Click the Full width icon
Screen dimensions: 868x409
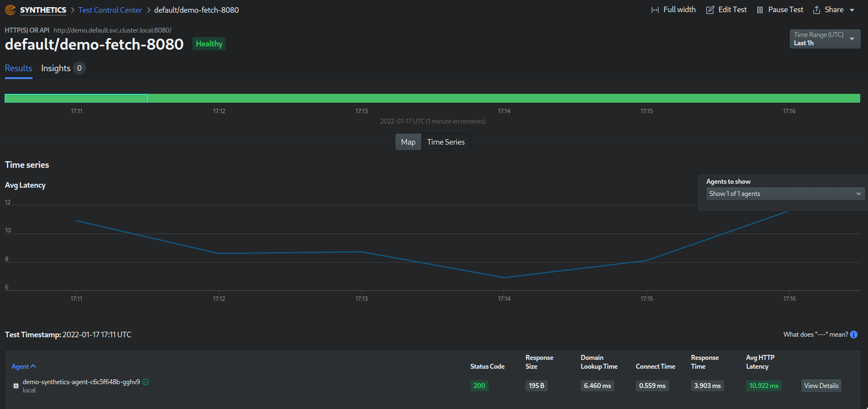655,10
